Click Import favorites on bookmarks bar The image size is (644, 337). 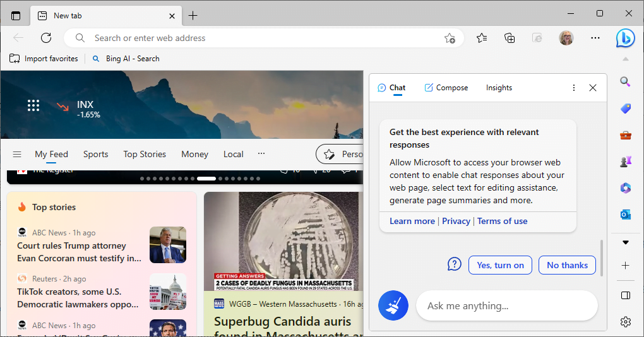[44, 59]
